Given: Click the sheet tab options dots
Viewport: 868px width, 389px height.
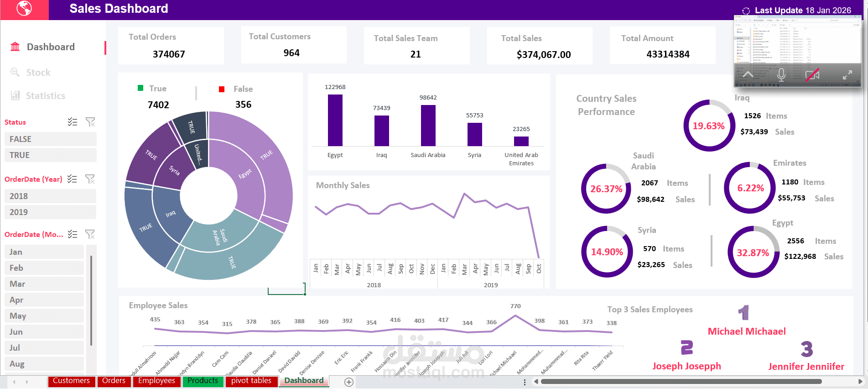Looking at the screenshot, I should [525, 382].
